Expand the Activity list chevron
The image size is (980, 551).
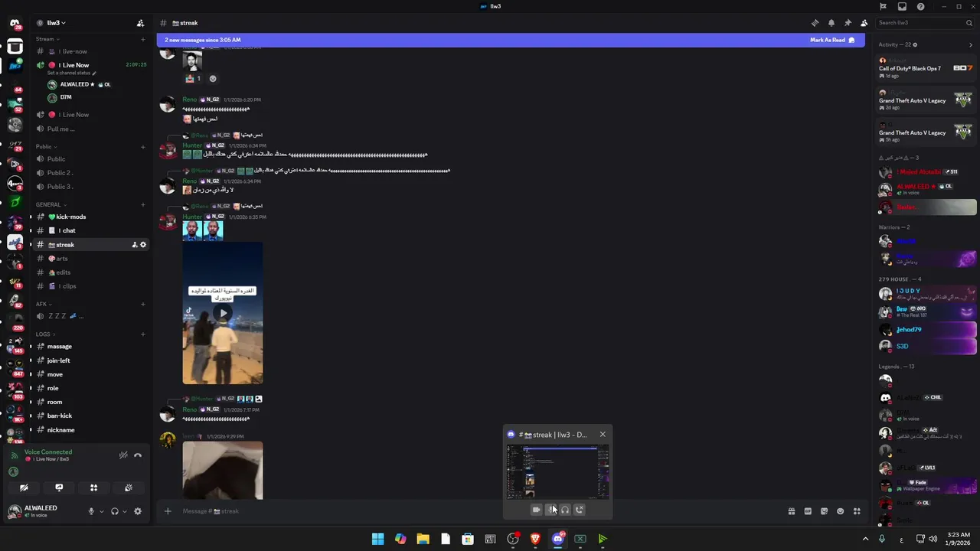coord(971,44)
